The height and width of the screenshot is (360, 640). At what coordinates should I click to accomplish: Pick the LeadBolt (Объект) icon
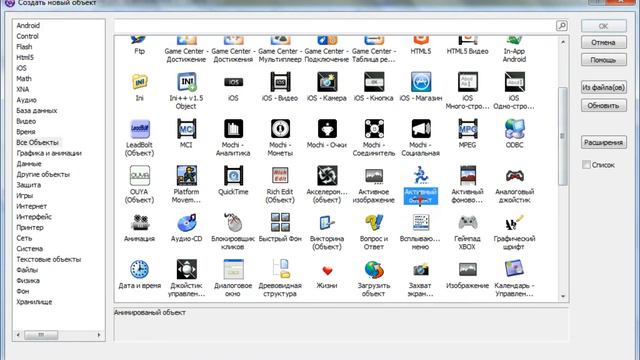(x=139, y=129)
